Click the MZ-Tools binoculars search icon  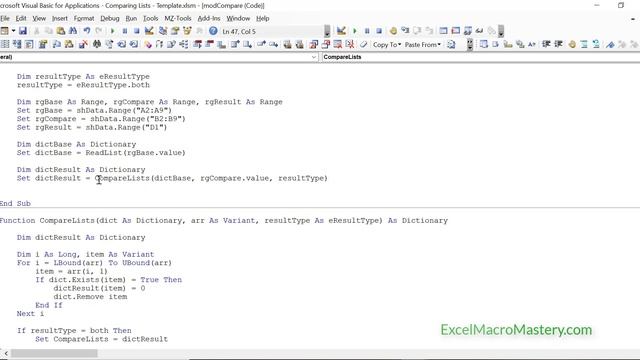pyautogui.click(x=97, y=44)
